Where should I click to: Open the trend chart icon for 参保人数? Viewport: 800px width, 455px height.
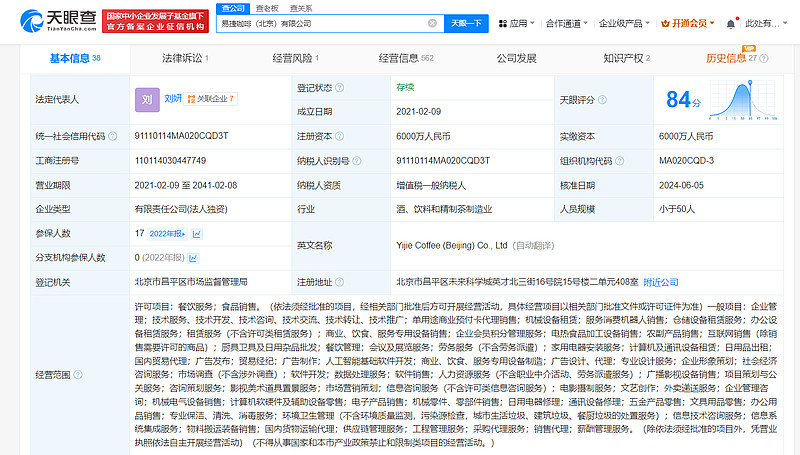[x=196, y=234]
